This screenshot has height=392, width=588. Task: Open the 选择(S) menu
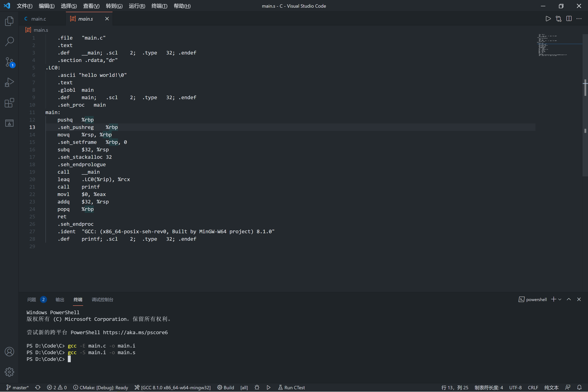point(69,6)
